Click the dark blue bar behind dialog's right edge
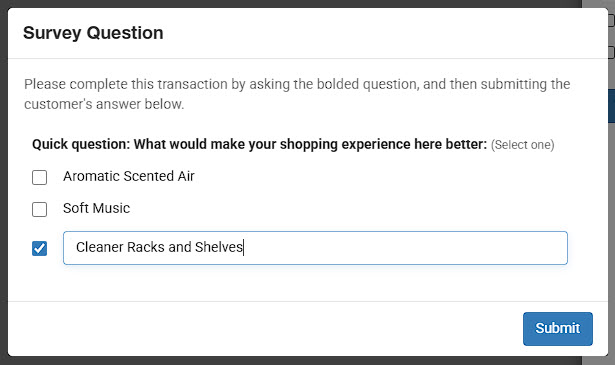 pos(611,106)
